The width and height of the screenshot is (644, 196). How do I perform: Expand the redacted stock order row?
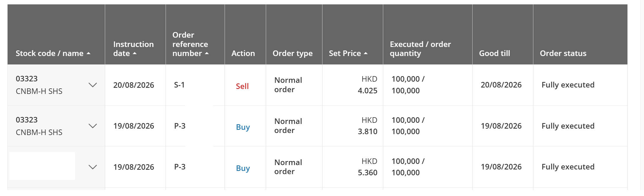(93, 167)
